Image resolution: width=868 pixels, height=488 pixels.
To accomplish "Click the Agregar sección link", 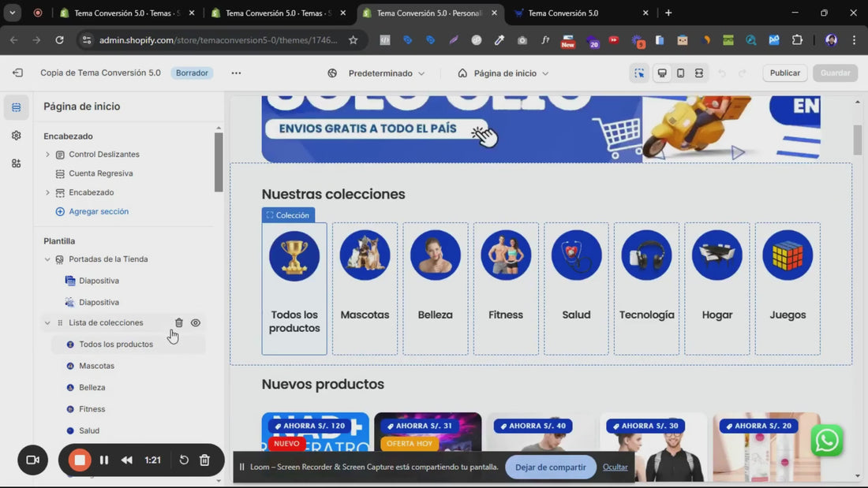I will [98, 211].
